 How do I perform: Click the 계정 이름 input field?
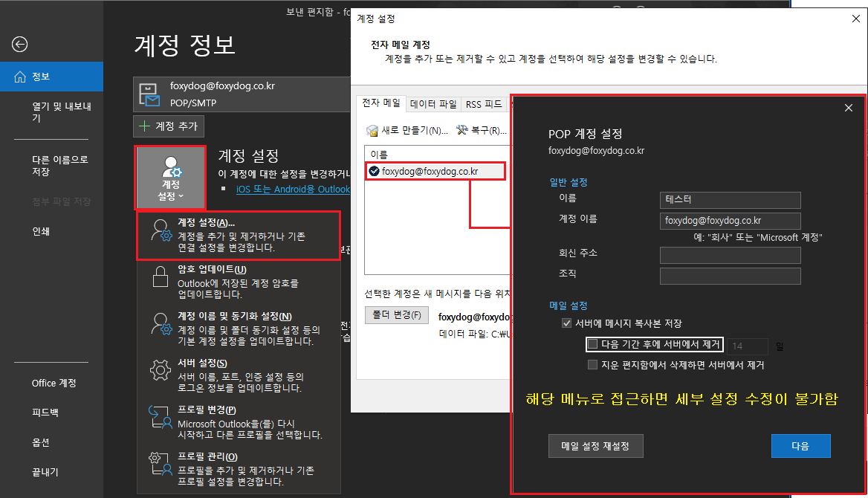tap(731, 221)
